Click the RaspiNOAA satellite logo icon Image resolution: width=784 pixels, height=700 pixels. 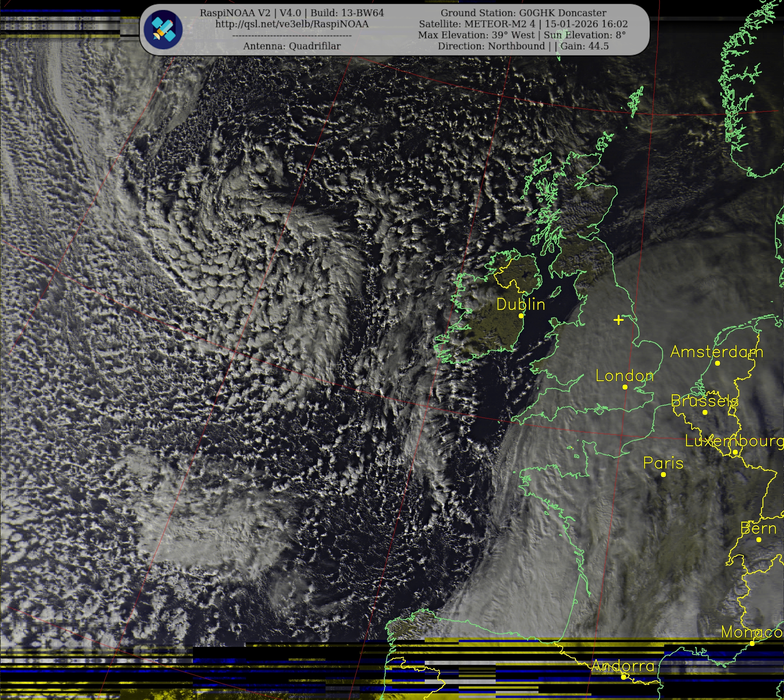163,30
